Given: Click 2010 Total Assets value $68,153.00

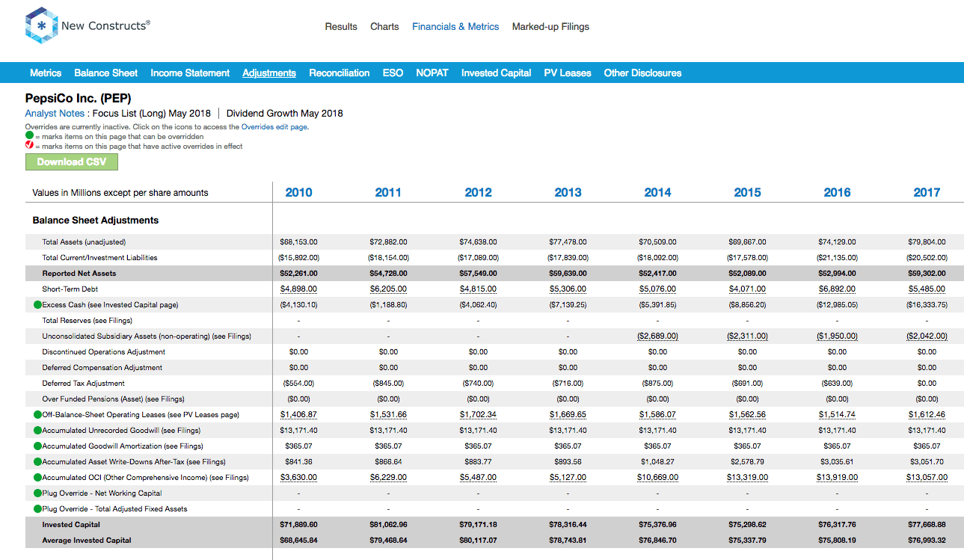Looking at the screenshot, I should click(x=298, y=242).
